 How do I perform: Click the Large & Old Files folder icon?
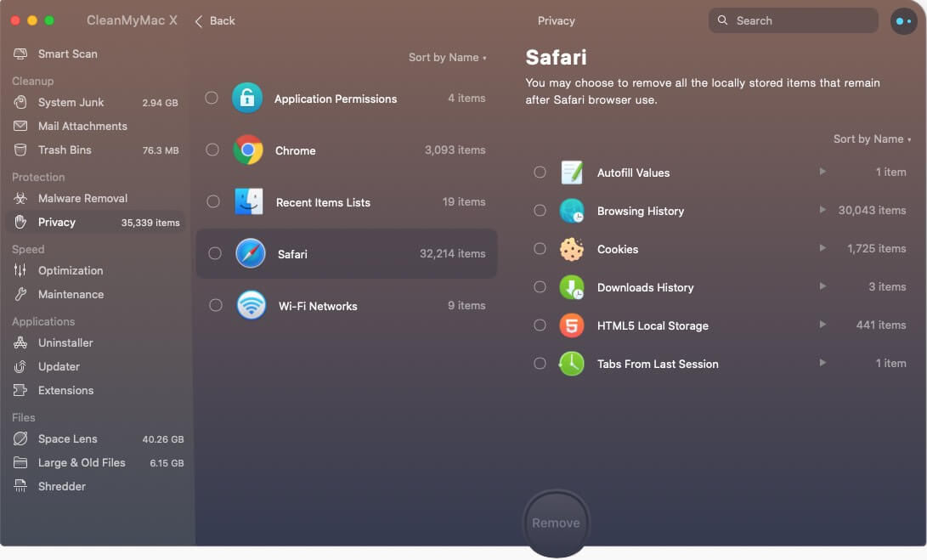point(20,462)
